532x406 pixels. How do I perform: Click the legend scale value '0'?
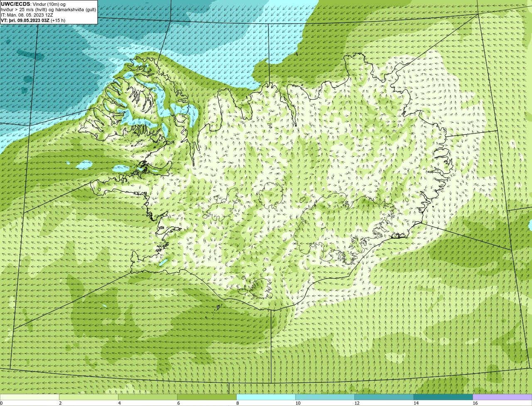click(x=2, y=403)
